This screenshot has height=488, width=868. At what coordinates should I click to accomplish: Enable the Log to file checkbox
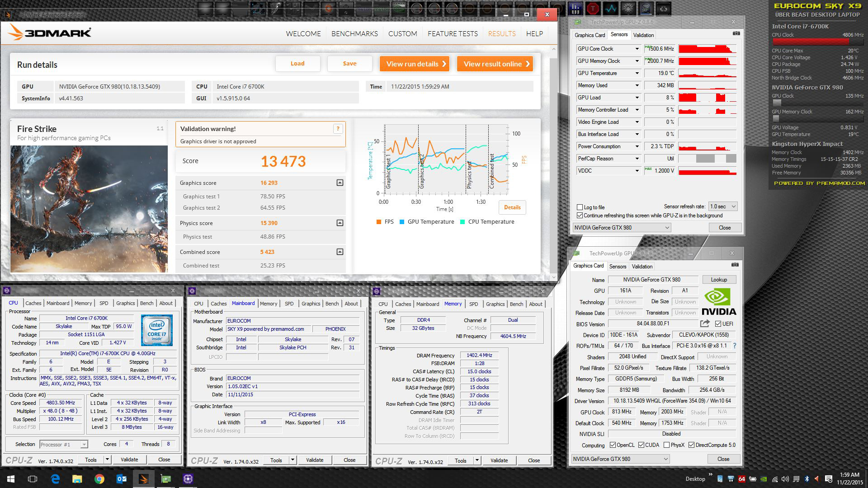click(x=580, y=207)
